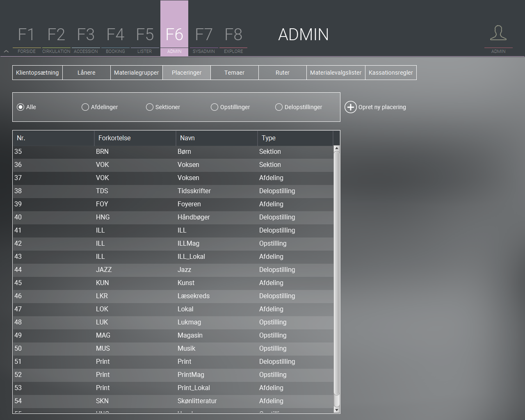Viewport: 525px width, 420px height.
Task: Select the Lukmag row
Action: coord(173,322)
